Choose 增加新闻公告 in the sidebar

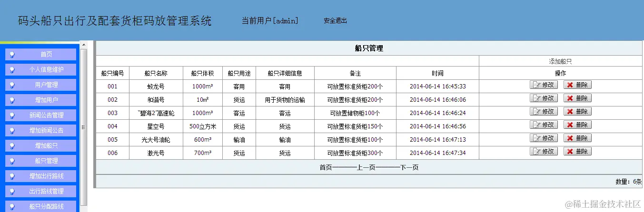(40, 130)
